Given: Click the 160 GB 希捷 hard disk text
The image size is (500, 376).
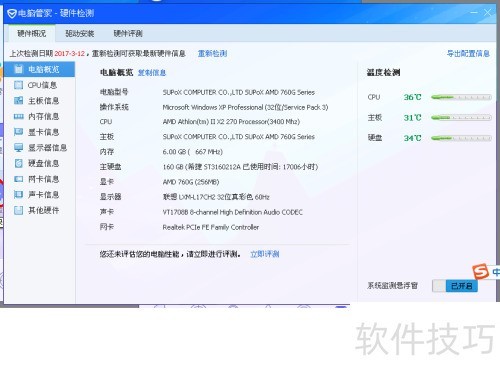Looking at the screenshot, I should pyautogui.click(x=240, y=167).
